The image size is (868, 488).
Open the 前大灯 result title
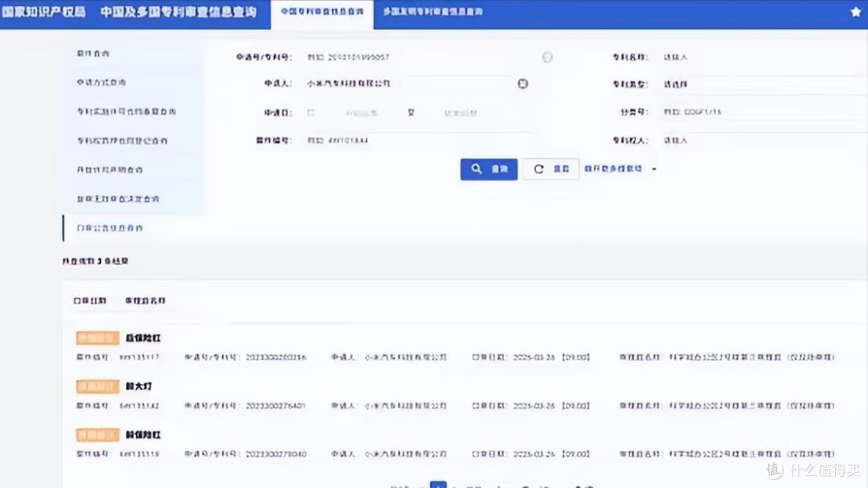tap(138, 386)
